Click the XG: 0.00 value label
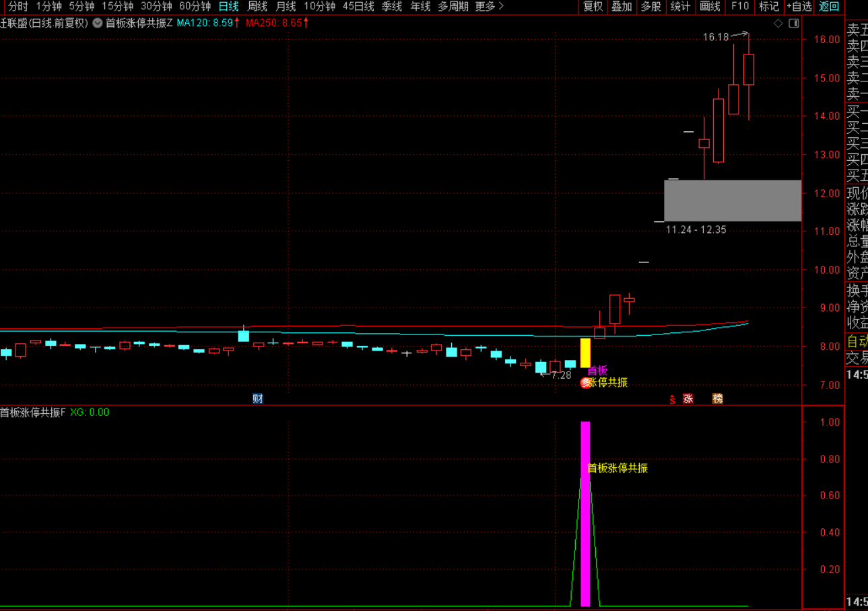 pos(90,412)
